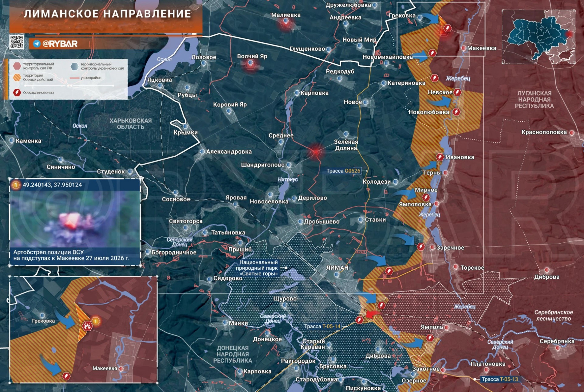This screenshot has width=584, height=392.
Task: Click the Торское settlement label
Action: pos(472,268)
